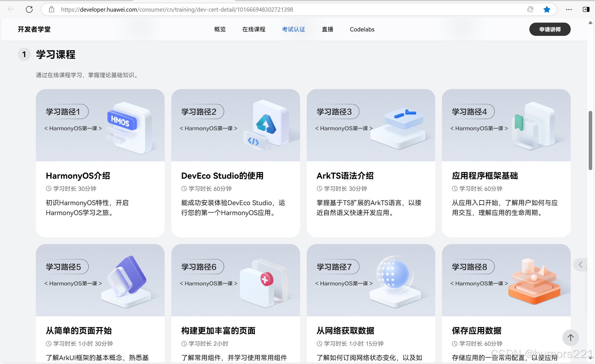Open the 考试认证 tab
595x364 pixels.
click(x=294, y=29)
